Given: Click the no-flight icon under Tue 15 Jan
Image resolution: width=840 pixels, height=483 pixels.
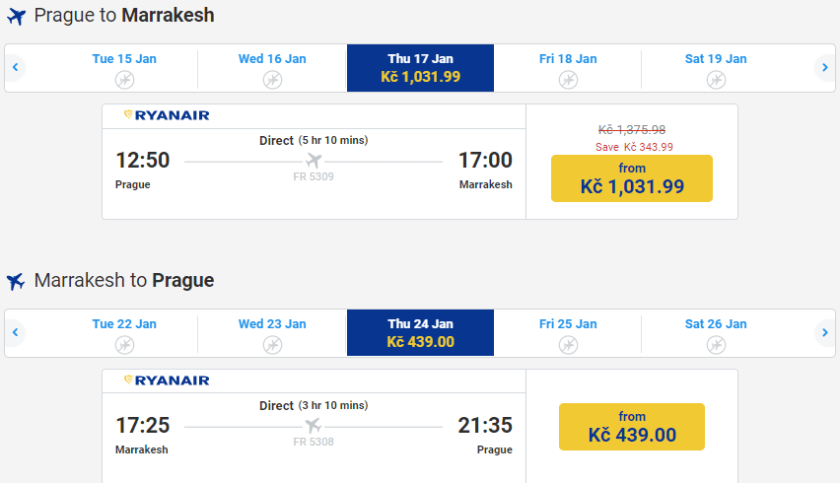Looking at the screenshot, I should click(124, 79).
